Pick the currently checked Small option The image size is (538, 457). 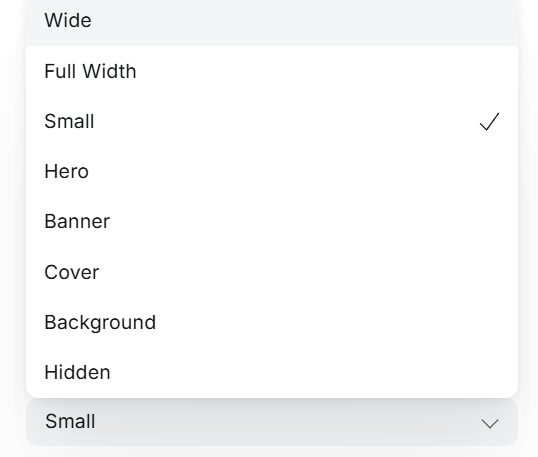click(x=272, y=121)
